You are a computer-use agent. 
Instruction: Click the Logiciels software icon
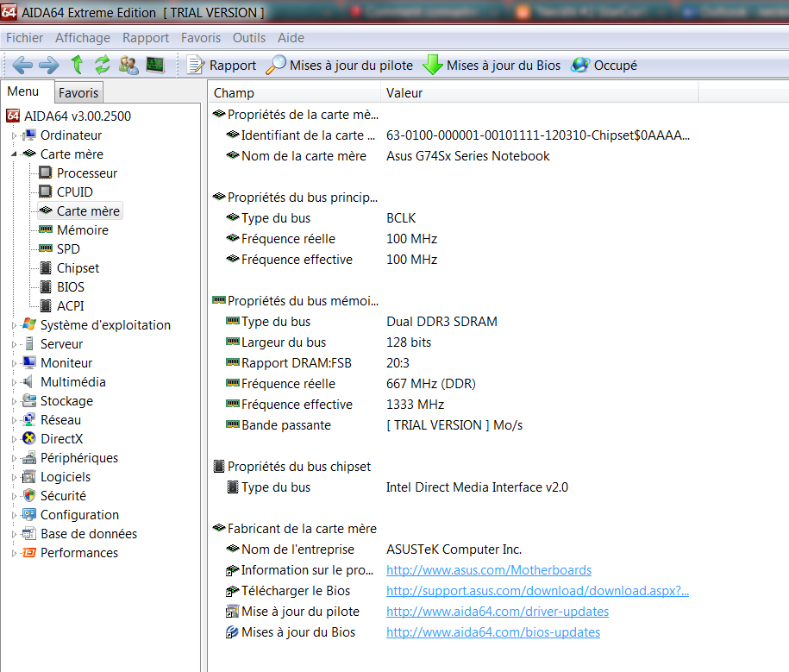pos(29,476)
